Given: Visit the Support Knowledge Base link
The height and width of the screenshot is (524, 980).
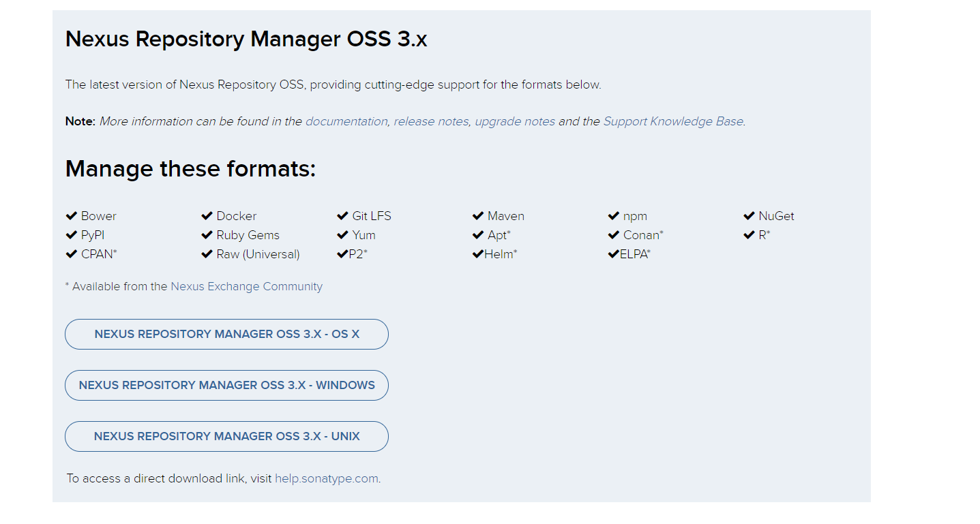Looking at the screenshot, I should tap(673, 121).
